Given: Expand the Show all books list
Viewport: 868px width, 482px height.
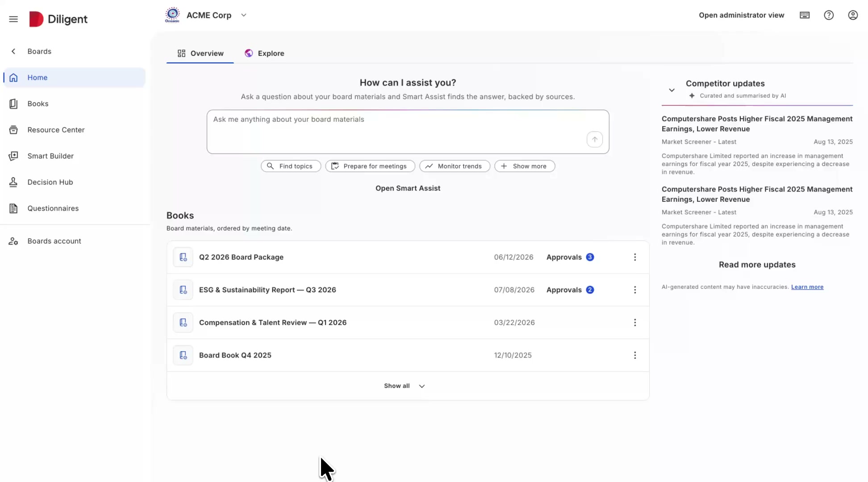Looking at the screenshot, I should [x=405, y=386].
